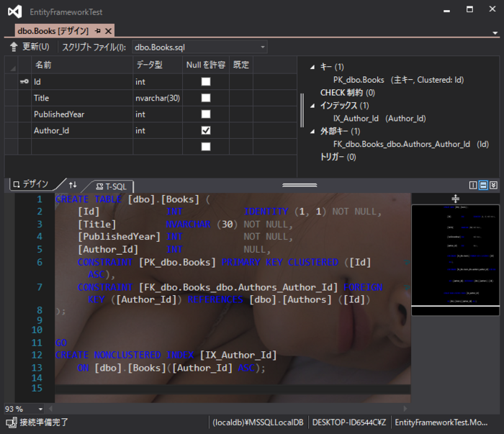504x434 pixels.
Task: Click the Visual Studio logo icon
Action: pos(15,12)
